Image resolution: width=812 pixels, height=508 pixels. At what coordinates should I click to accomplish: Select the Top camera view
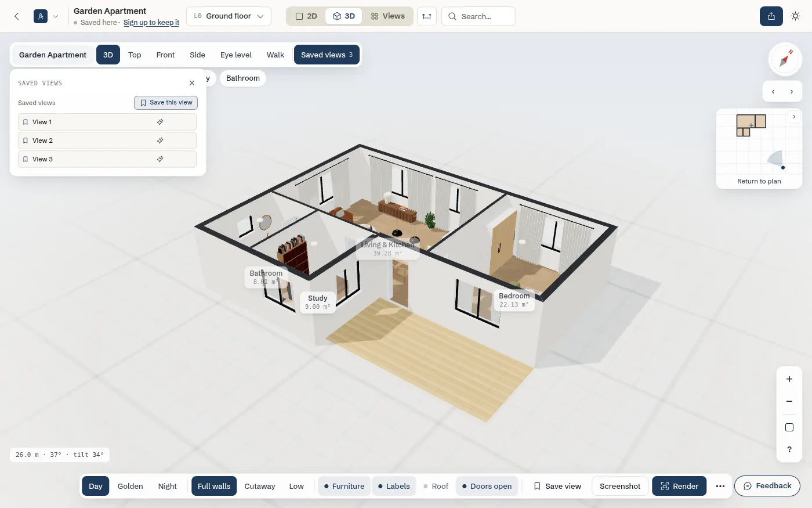pos(135,55)
